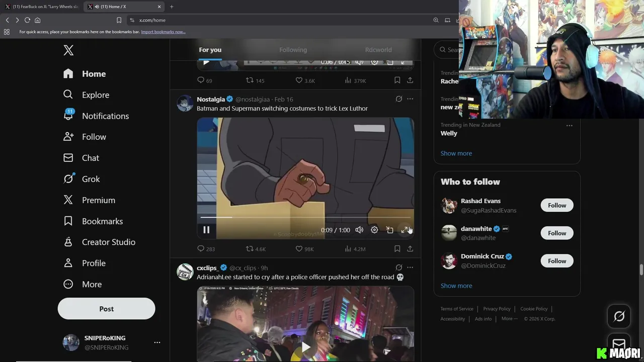
Task: Open more options on Nostalgia post
Action: pos(410,99)
